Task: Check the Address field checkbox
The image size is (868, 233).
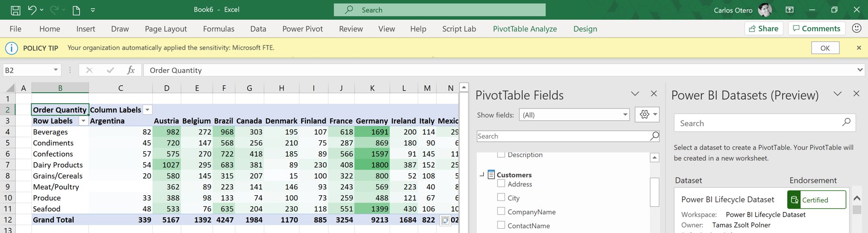Action: click(501, 183)
